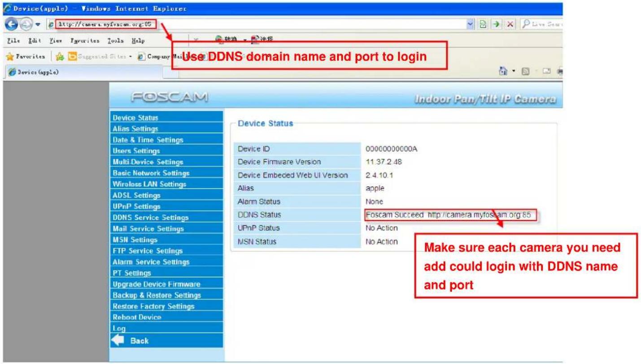Click Web UI version 2.4.10.1
641x364 pixels.
(x=380, y=175)
